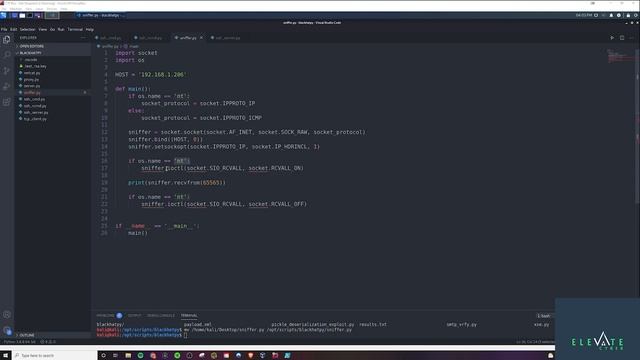Open the Explorer panel ellipsis menu
This screenshot has width=640, height=360.
coord(84,38)
